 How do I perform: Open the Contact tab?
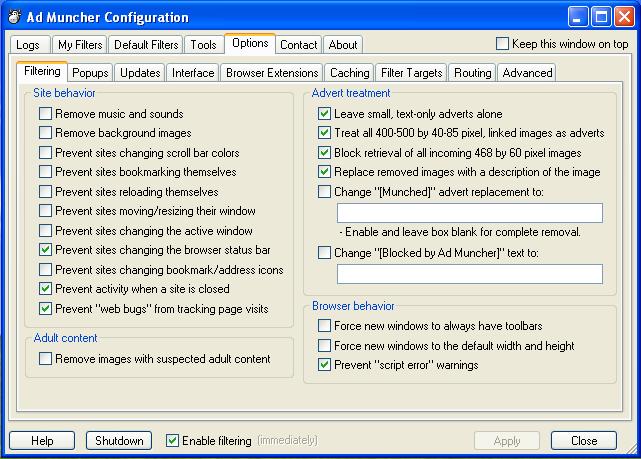click(299, 45)
